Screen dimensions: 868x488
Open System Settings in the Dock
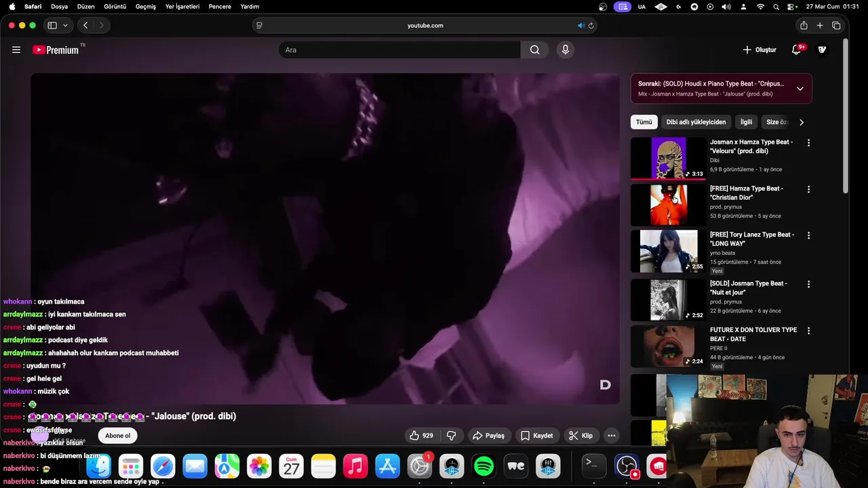(x=420, y=466)
